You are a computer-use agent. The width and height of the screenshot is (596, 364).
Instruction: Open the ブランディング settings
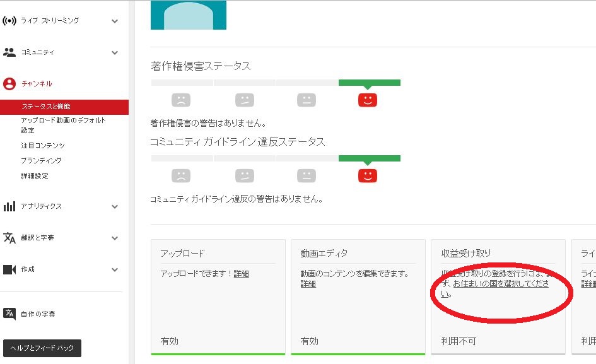tap(41, 160)
